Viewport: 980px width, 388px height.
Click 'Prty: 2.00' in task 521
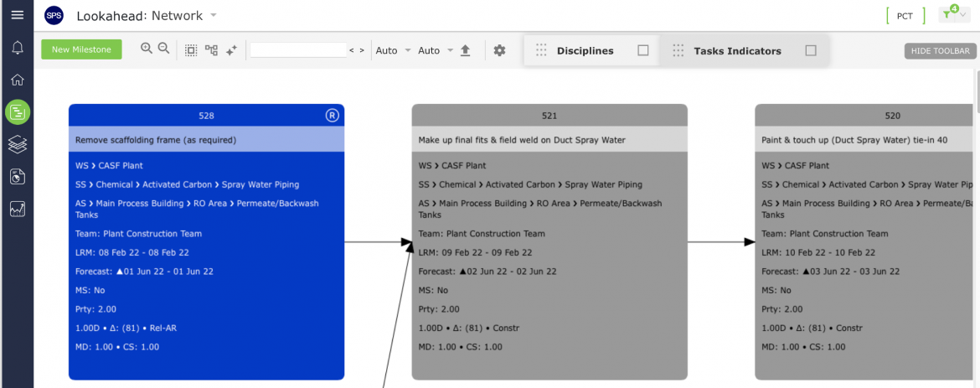coord(439,309)
